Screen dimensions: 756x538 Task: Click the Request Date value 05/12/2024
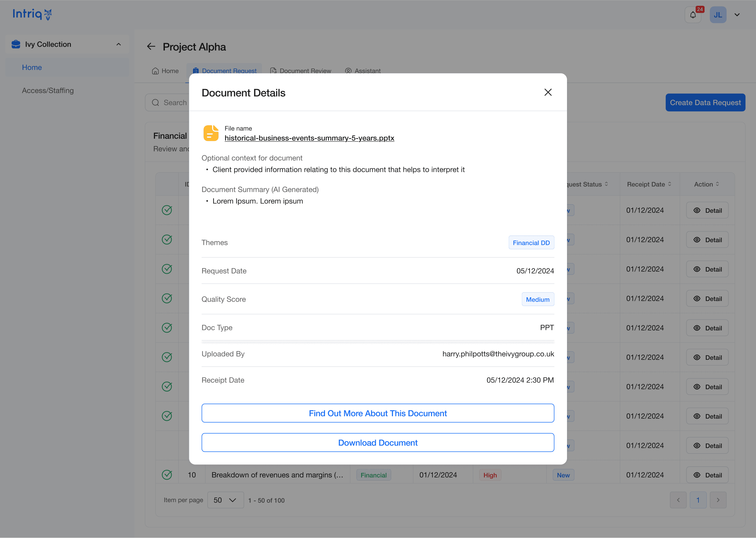click(x=535, y=271)
